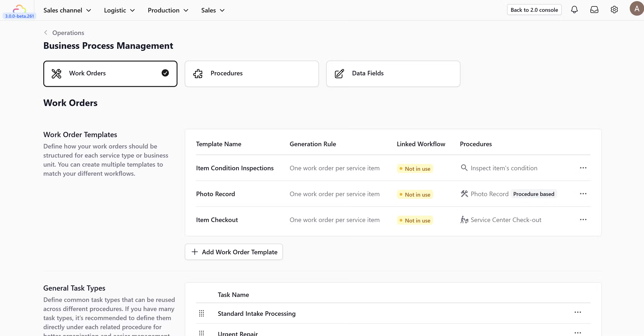This screenshot has width=644, height=336.
Task: Switch to the Procedures tab card
Action: coord(251,73)
